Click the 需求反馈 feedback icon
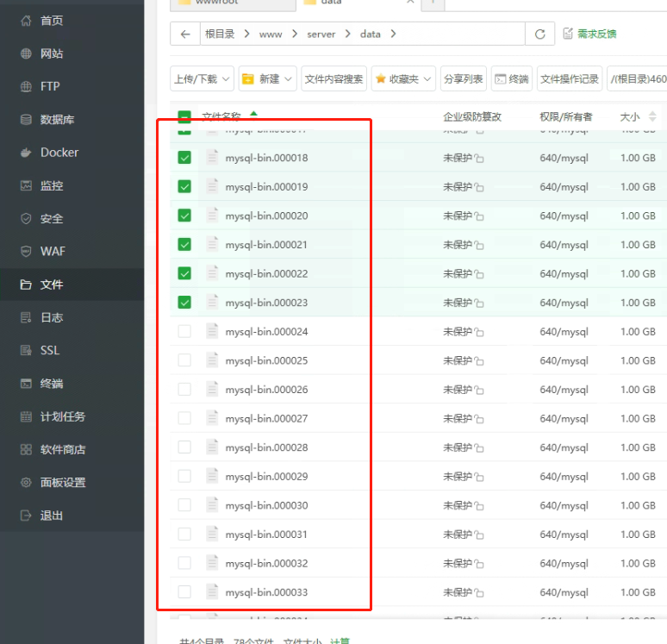Screen dimensions: 667x644 [x=568, y=34]
